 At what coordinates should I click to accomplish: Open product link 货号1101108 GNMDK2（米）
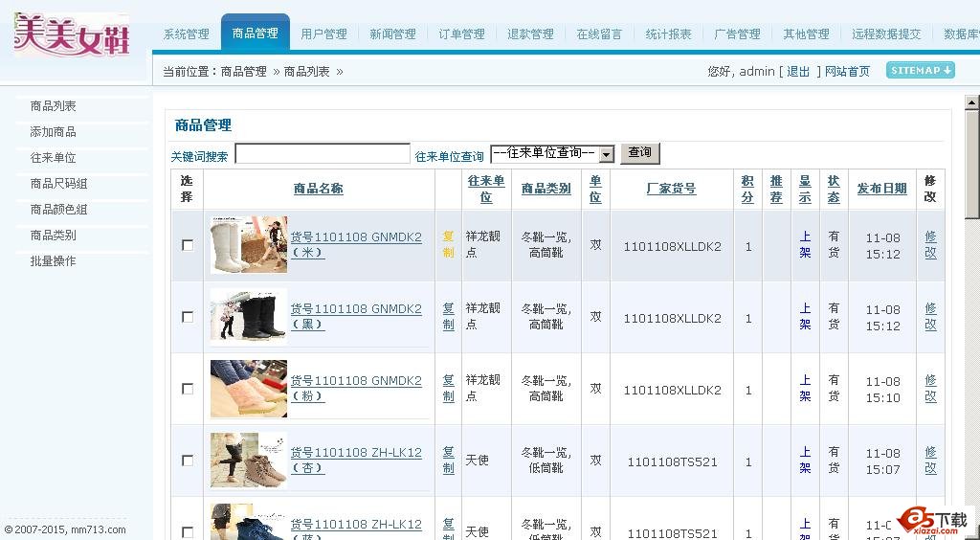click(x=356, y=245)
